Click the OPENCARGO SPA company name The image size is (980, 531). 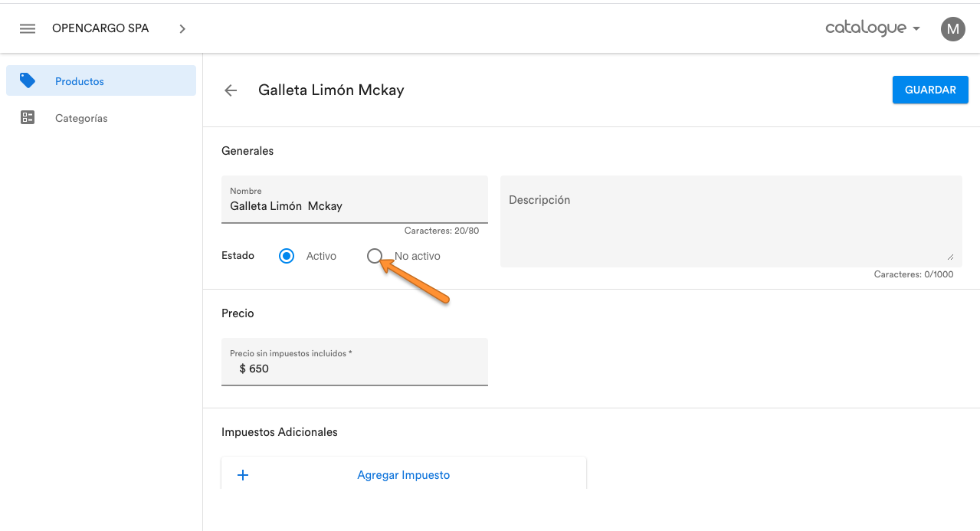coord(100,28)
